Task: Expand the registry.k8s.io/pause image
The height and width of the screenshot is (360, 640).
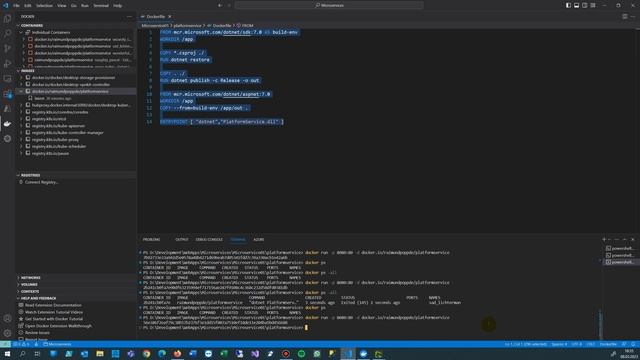Action: pyautogui.click(x=21, y=153)
